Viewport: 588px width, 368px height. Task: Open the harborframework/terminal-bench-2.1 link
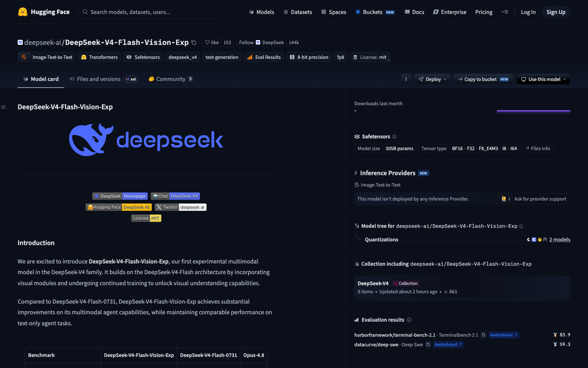point(395,335)
